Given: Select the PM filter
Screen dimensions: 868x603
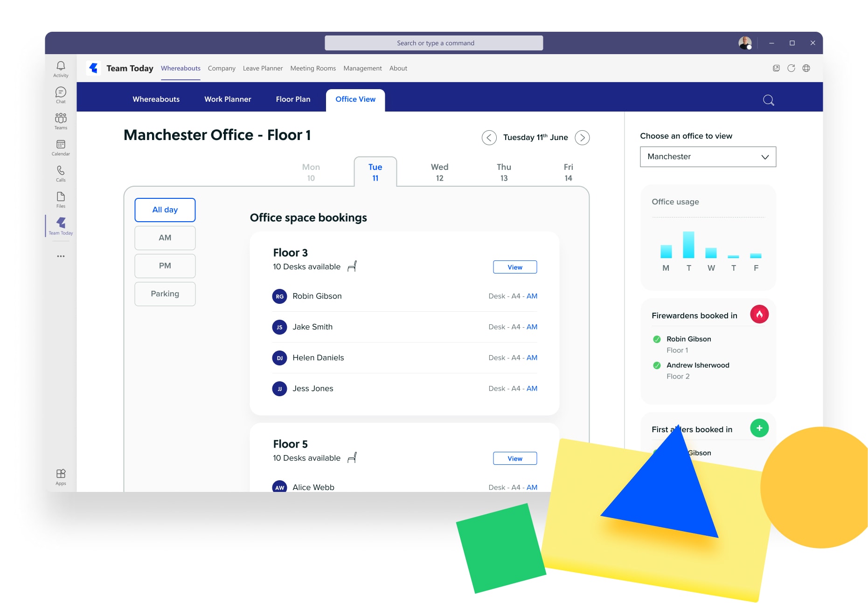Looking at the screenshot, I should tap(165, 266).
